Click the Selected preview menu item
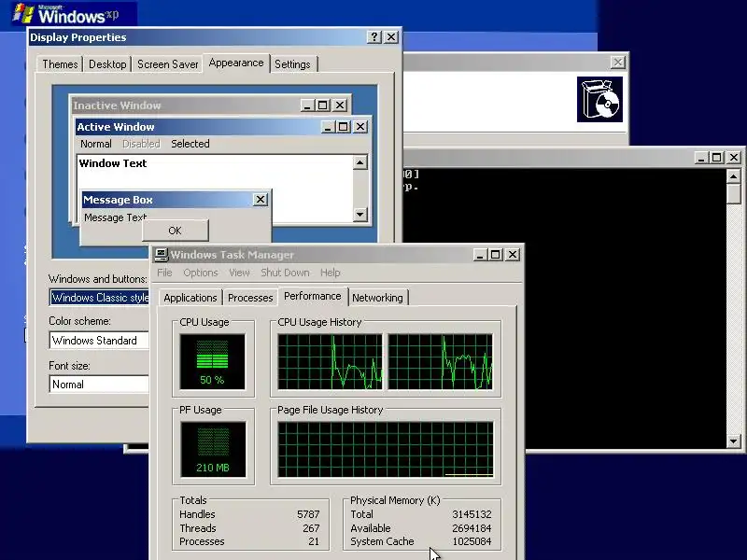 pos(190,144)
